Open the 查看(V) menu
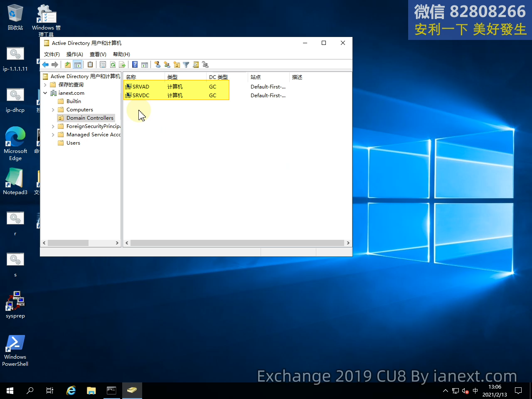This screenshot has width=532, height=399. coord(98,54)
